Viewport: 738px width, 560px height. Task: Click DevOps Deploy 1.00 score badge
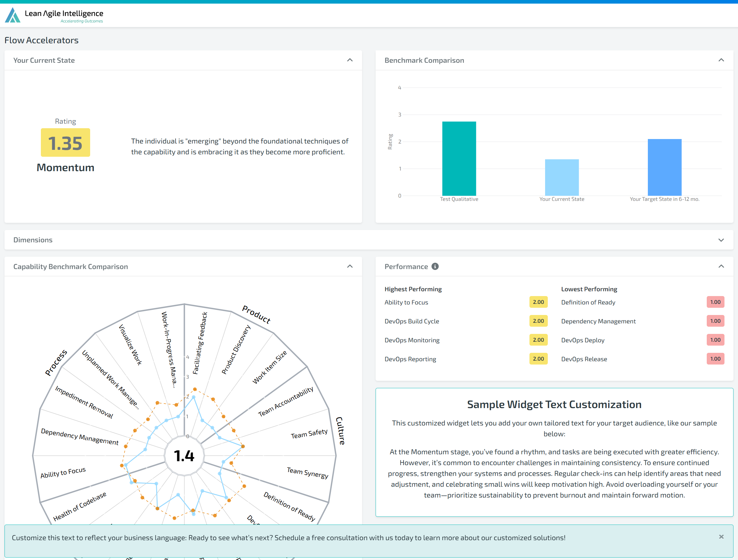[715, 340]
